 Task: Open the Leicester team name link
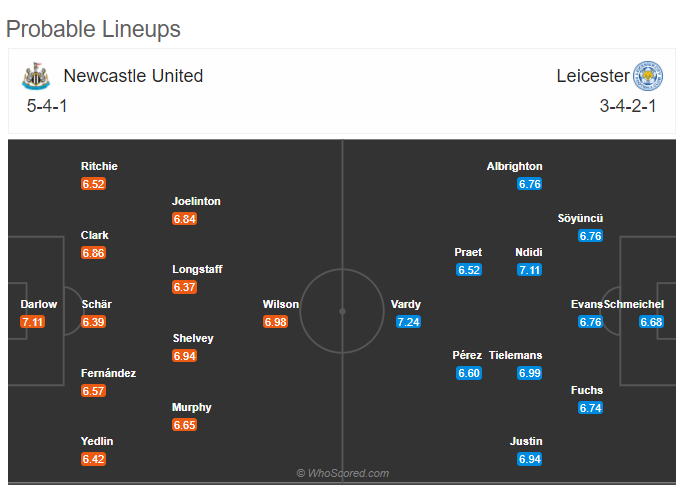(x=593, y=76)
